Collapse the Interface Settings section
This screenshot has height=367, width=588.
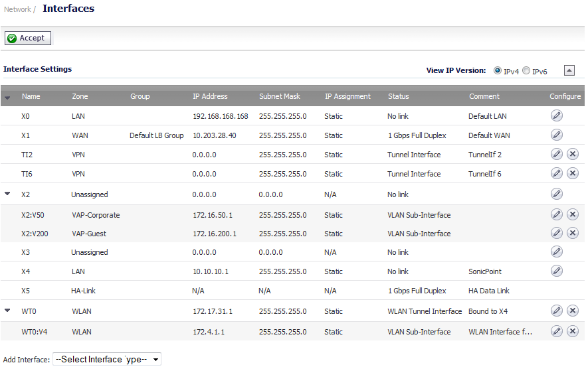point(569,70)
